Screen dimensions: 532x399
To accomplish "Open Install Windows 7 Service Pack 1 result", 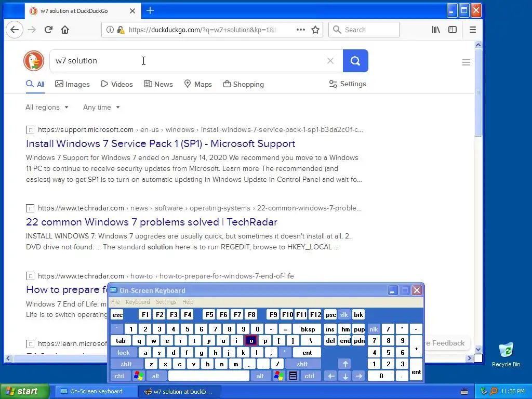I will coord(161,143).
